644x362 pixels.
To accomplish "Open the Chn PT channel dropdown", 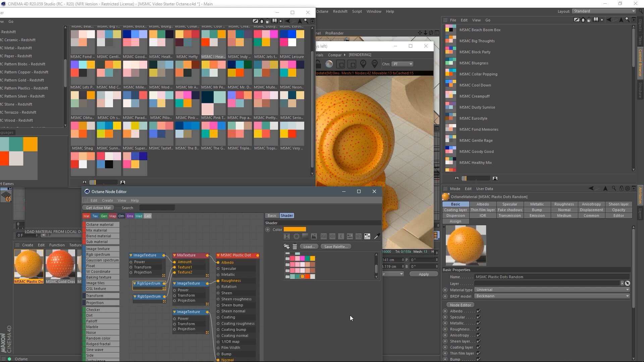I will [402, 64].
